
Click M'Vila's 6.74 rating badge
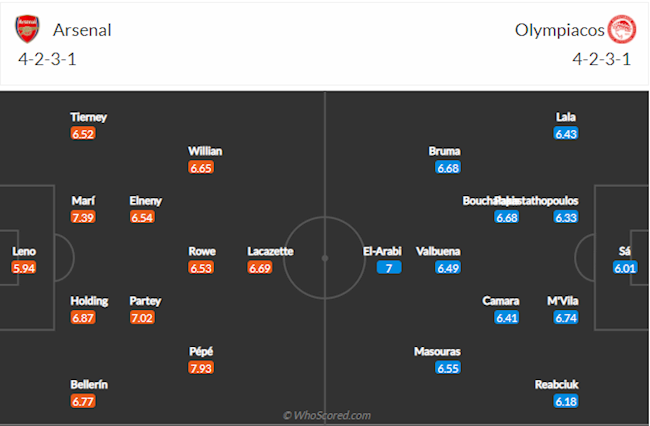tap(566, 318)
